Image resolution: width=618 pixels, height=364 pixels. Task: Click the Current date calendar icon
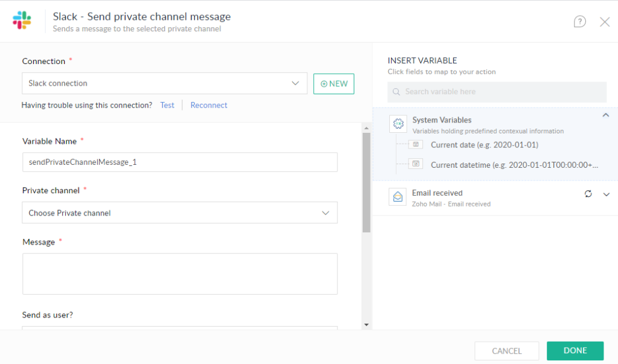pos(415,144)
